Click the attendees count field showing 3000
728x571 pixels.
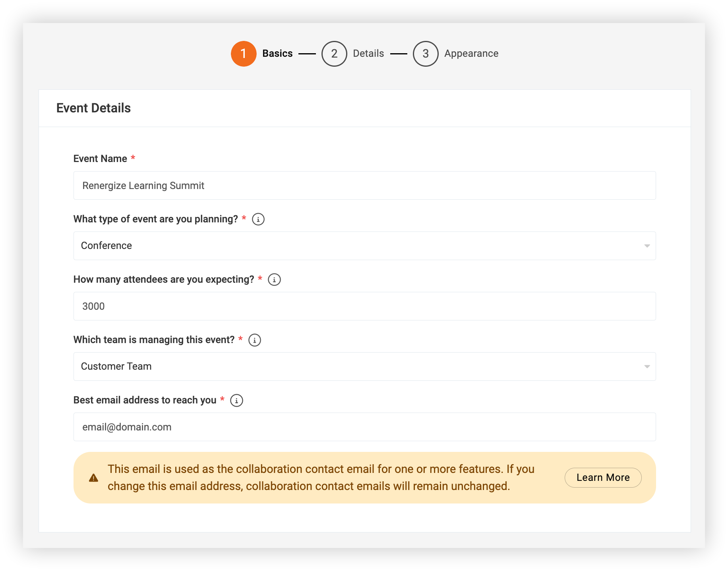click(x=364, y=306)
